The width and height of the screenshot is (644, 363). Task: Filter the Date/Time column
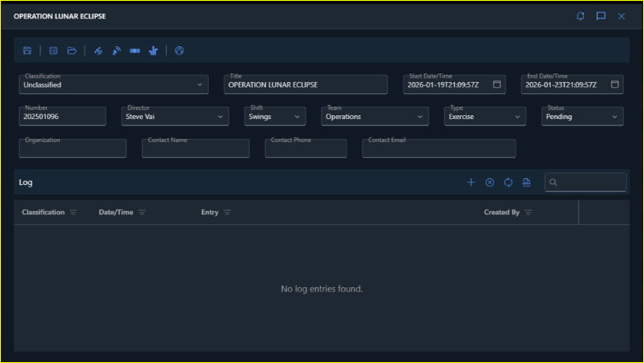click(x=142, y=213)
